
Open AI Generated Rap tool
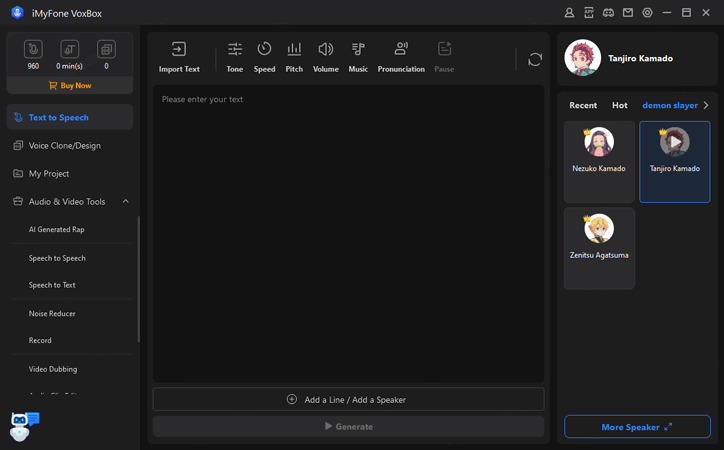(56, 229)
